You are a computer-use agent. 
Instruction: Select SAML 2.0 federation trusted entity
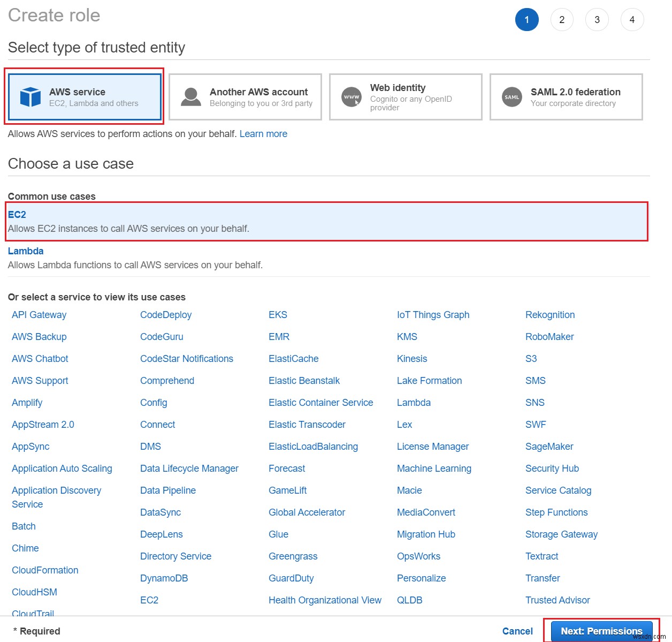click(566, 97)
